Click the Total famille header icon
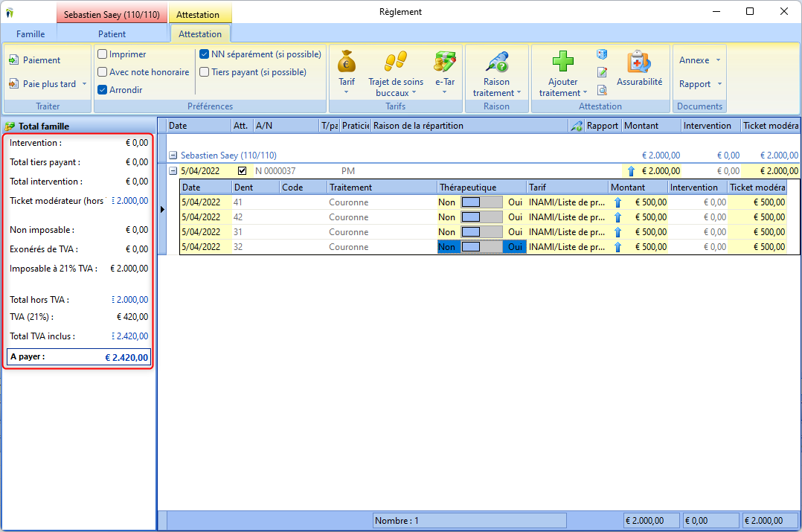Viewport: 802px width, 532px height. click(10, 126)
